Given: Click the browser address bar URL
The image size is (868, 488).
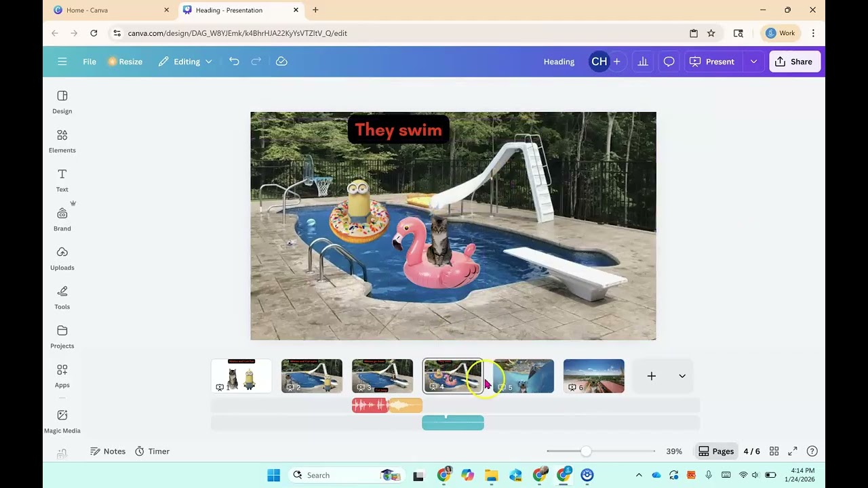Looking at the screenshot, I should click(237, 33).
